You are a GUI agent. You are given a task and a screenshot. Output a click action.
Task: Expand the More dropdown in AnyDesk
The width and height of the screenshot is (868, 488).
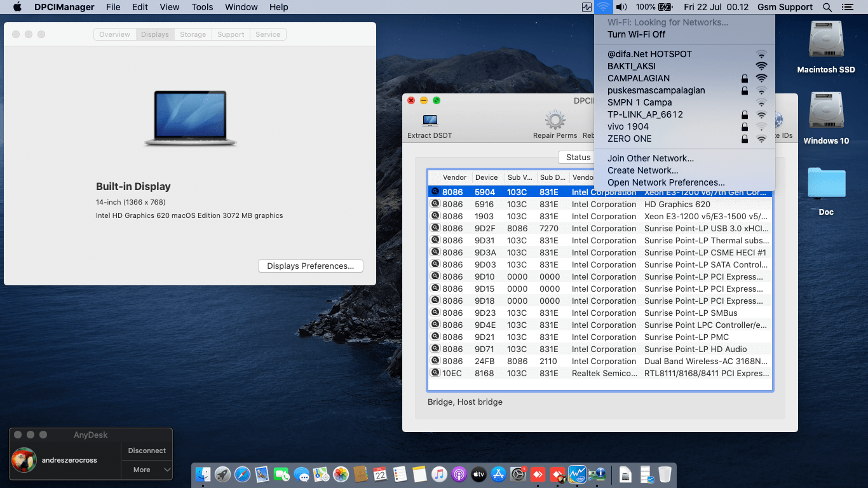click(147, 470)
